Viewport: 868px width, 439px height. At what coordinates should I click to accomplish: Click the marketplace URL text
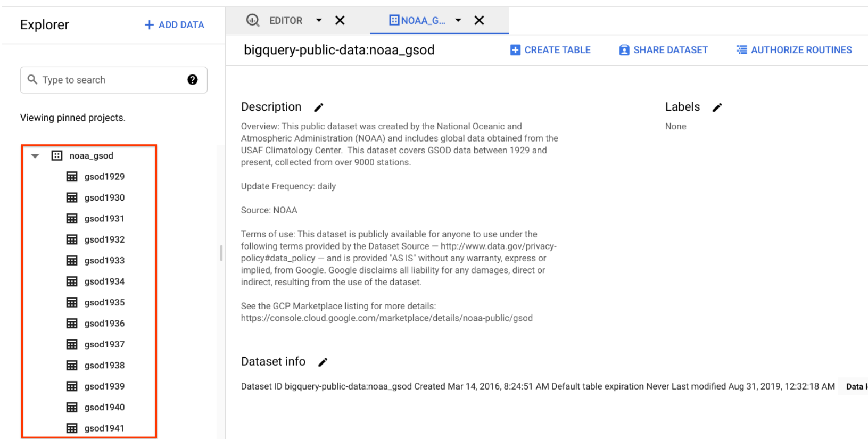pyautogui.click(x=387, y=318)
